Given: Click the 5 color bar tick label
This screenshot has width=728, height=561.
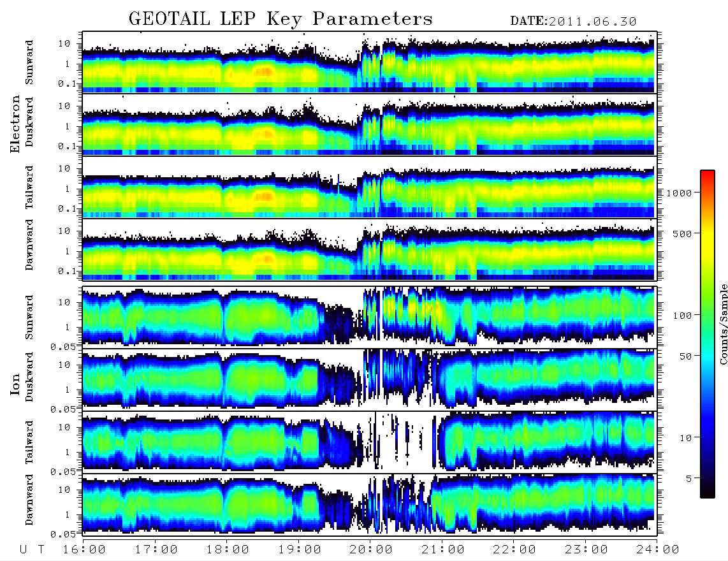Looking at the screenshot, I should point(689,478).
